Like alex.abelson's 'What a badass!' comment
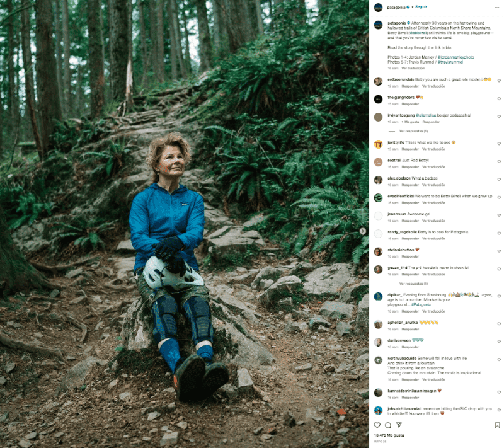The width and height of the screenshot is (504, 448). pos(499,180)
